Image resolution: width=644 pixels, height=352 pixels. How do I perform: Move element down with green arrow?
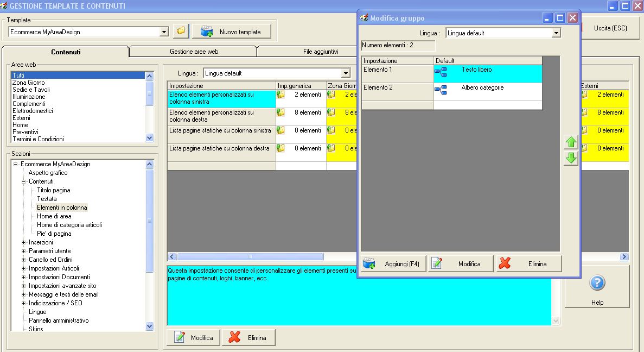click(571, 158)
